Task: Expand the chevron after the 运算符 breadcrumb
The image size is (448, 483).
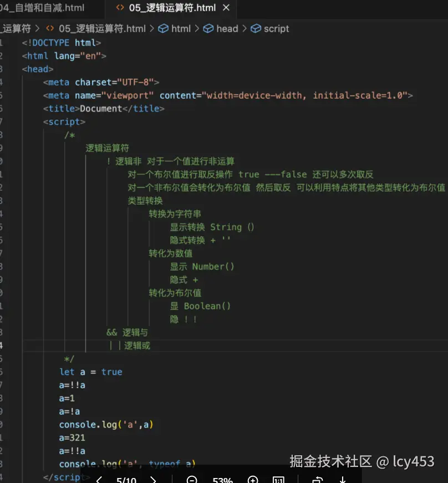Action: click(x=38, y=29)
